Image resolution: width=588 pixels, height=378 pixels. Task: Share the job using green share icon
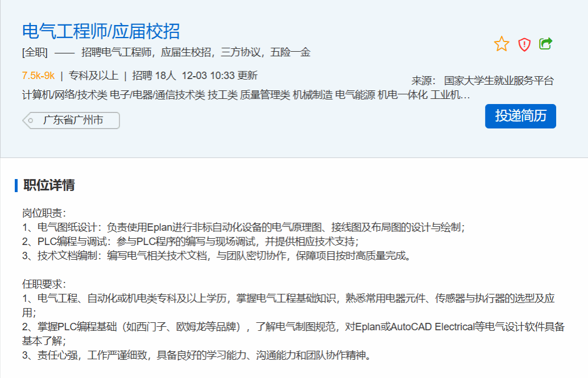pyautogui.click(x=546, y=44)
